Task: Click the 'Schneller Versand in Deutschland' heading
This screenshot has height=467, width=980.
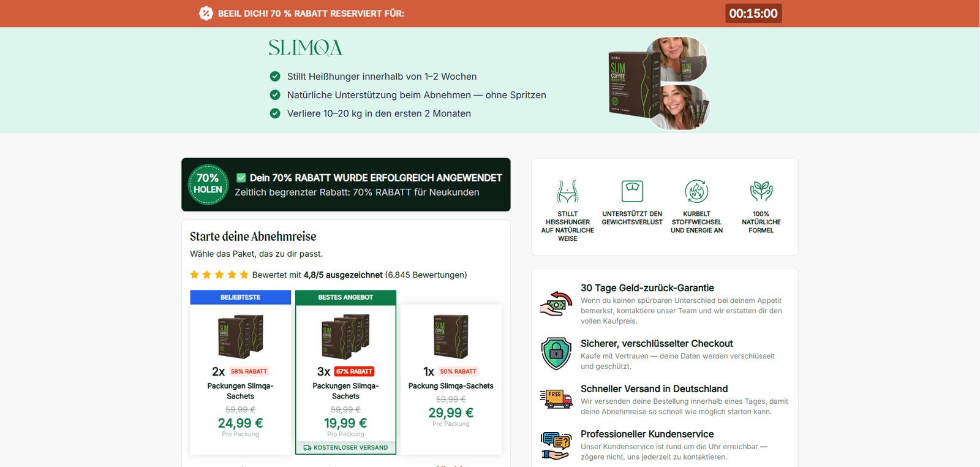Action: pyautogui.click(x=654, y=389)
